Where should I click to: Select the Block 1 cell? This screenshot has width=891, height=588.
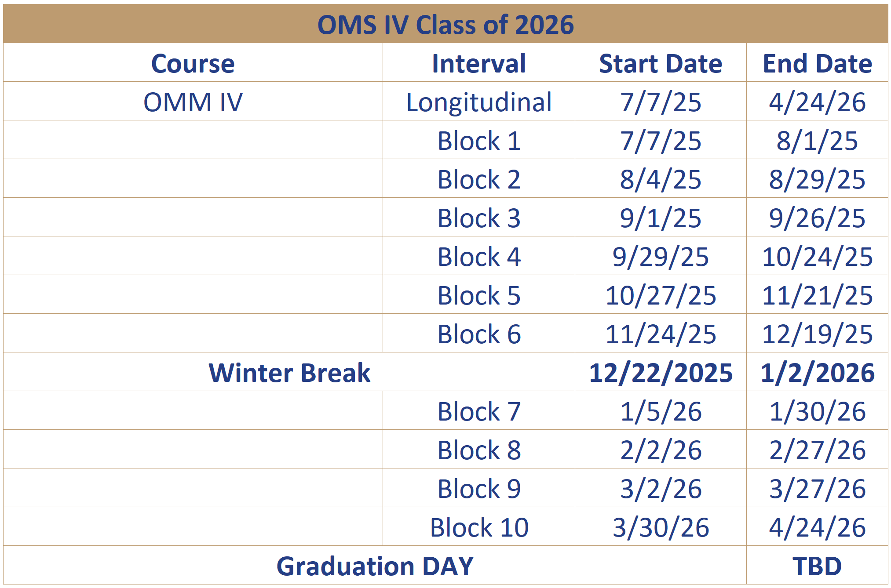click(x=479, y=141)
